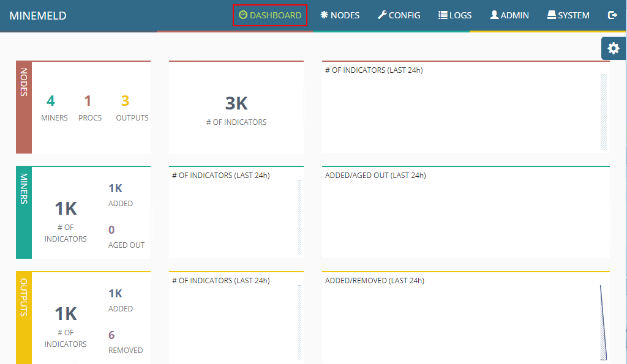Click the miners 1K added value
The height and width of the screenshot is (364, 627).
pos(115,188)
